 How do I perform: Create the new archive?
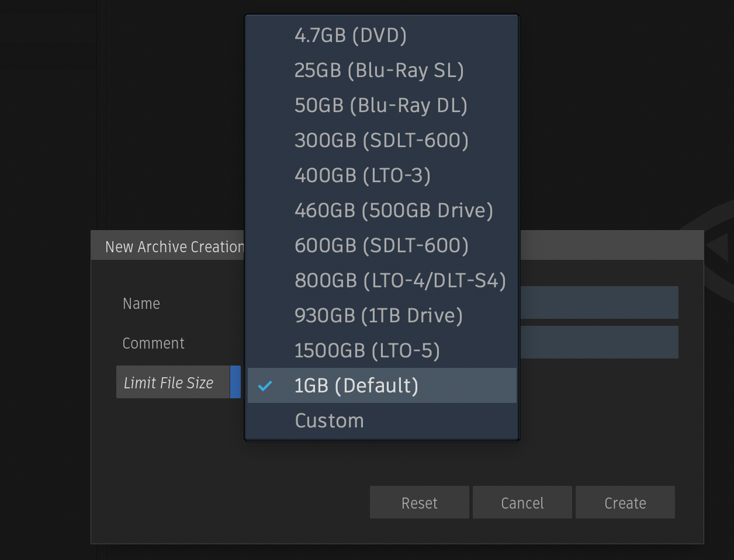pyautogui.click(x=625, y=502)
